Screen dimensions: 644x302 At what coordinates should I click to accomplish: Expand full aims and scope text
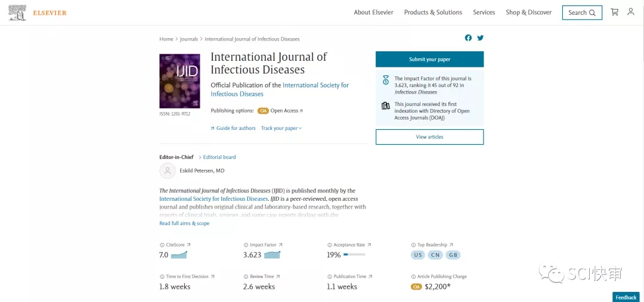[184, 223]
